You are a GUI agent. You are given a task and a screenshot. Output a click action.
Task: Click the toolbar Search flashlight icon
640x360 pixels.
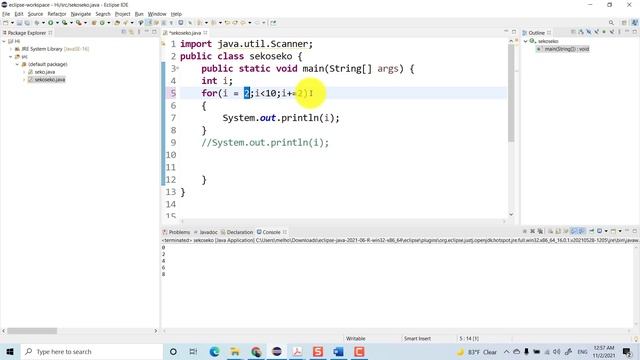pos(126,23)
